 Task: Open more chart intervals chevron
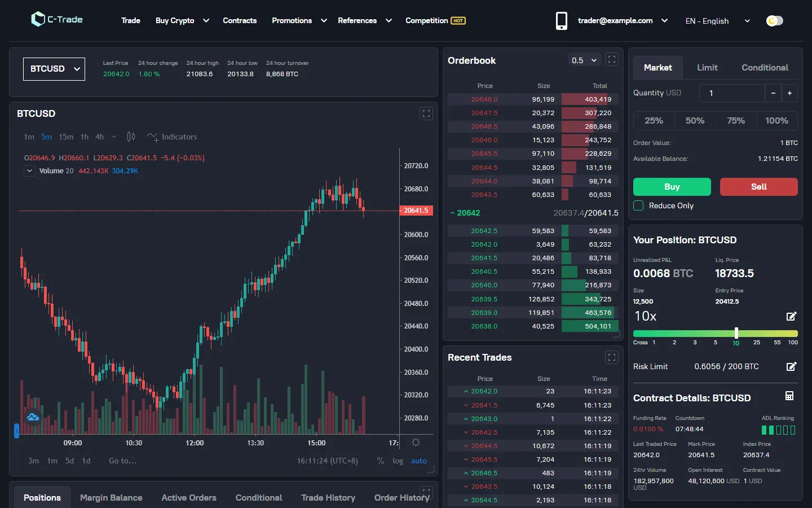pyautogui.click(x=114, y=137)
